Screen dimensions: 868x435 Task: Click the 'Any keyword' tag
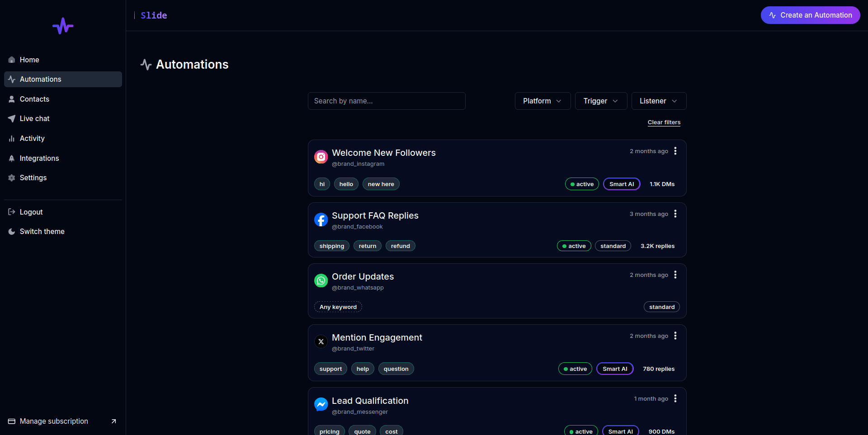pyautogui.click(x=338, y=307)
